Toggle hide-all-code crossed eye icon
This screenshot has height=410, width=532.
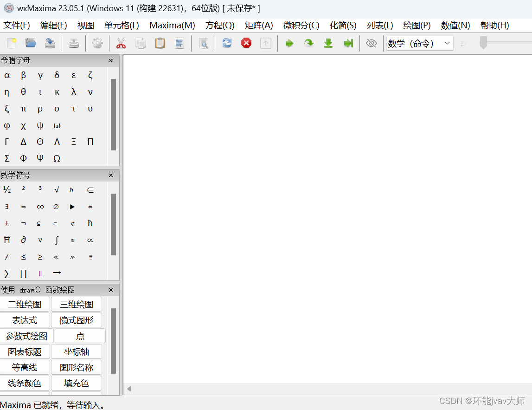pos(372,43)
